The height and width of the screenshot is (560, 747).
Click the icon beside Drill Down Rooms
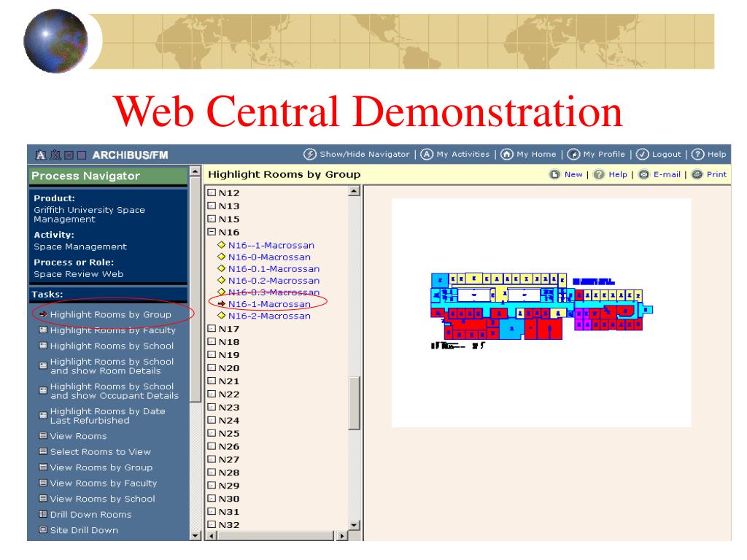click(43, 514)
